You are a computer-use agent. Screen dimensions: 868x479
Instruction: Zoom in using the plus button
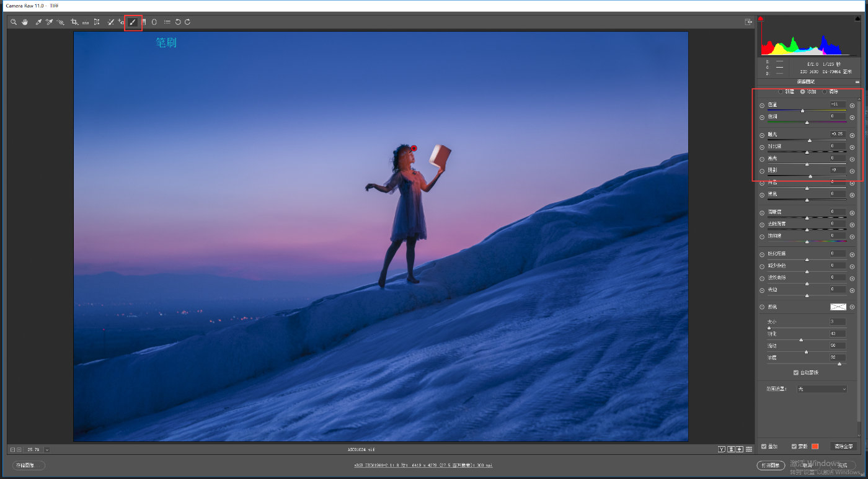[x=19, y=449]
